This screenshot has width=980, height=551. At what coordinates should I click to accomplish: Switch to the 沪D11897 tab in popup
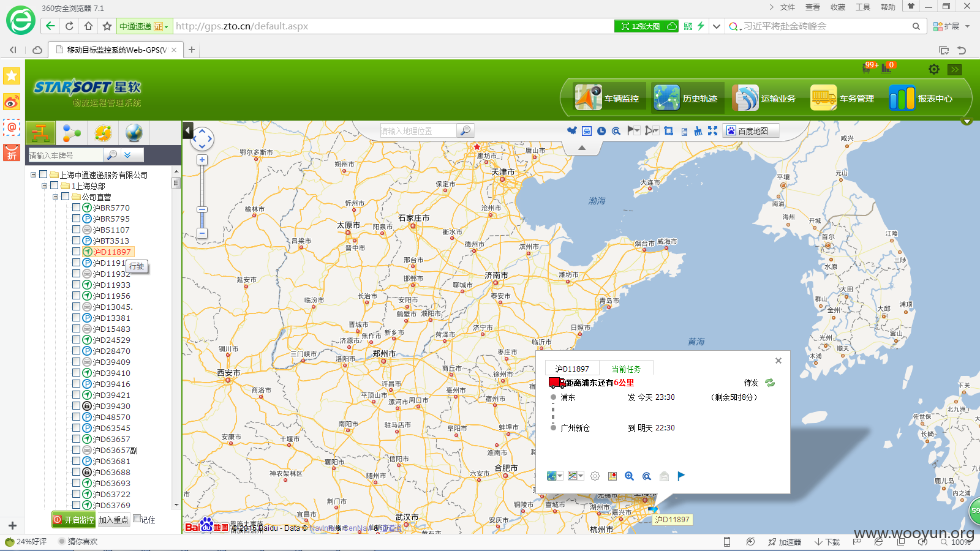(572, 369)
